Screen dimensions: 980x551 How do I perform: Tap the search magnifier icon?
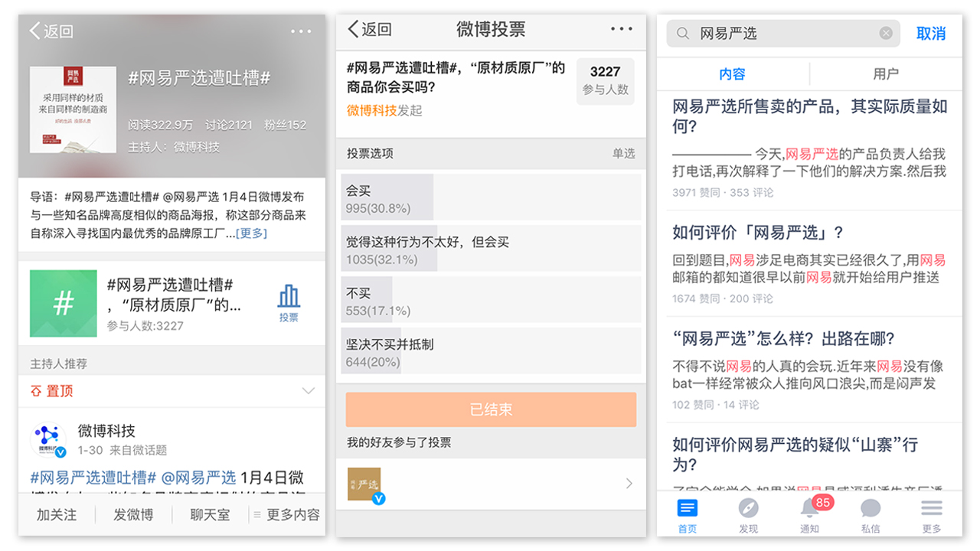point(683,34)
